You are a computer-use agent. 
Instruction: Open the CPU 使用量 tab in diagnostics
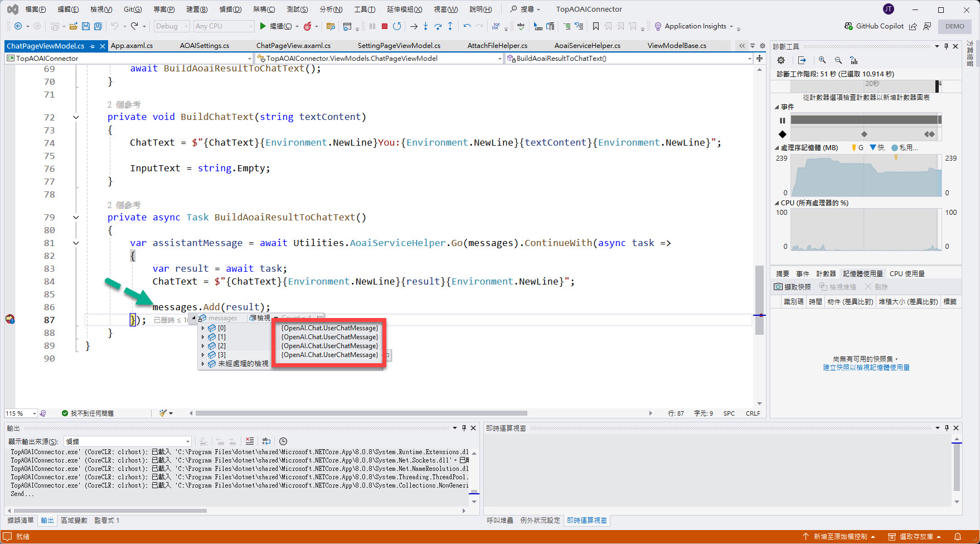[x=907, y=273]
